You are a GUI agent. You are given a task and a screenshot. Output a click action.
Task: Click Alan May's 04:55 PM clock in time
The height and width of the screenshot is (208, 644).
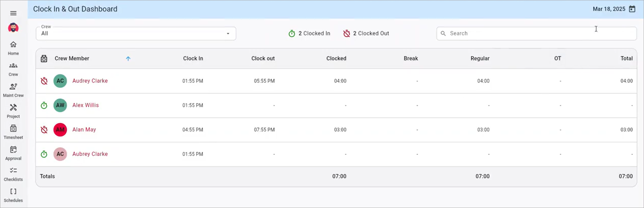click(193, 130)
